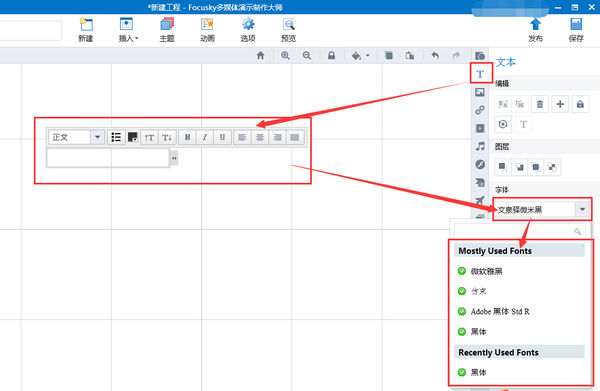The height and width of the screenshot is (391, 600).
Task: Open the 主题 theme panel
Action: point(167,30)
